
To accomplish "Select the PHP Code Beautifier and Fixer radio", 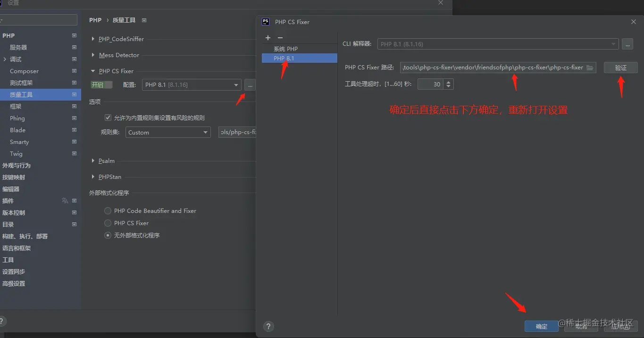I will click(x=108, y=211).
